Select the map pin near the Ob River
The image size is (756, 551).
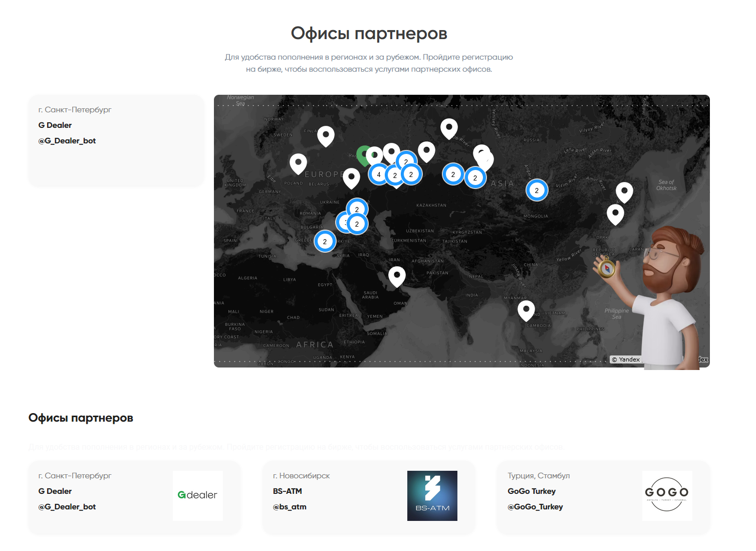click(x=449, y=127)
